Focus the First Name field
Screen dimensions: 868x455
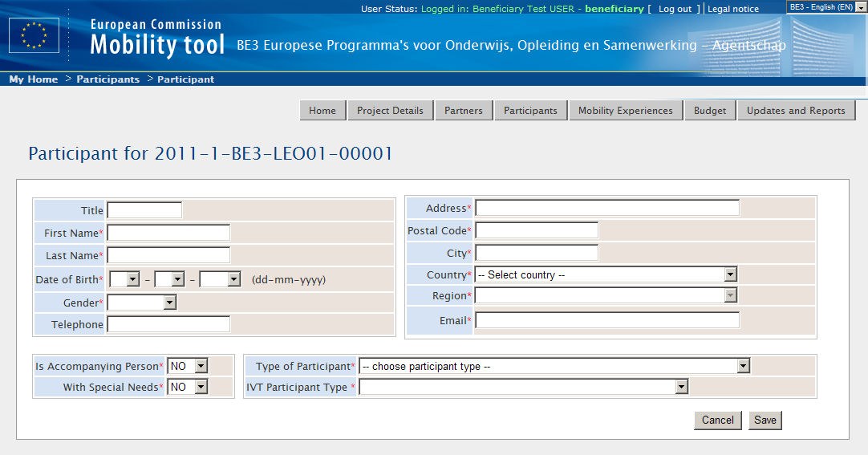(x=168, y=233)
